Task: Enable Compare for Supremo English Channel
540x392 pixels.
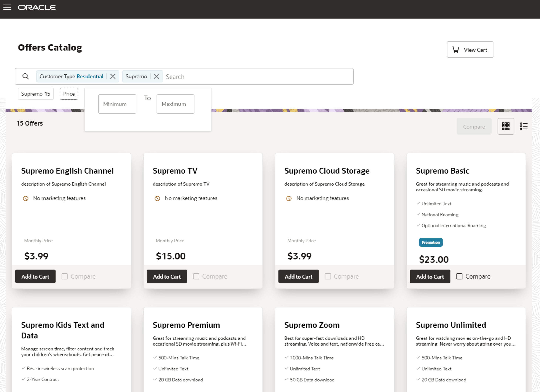Action: 64,276
